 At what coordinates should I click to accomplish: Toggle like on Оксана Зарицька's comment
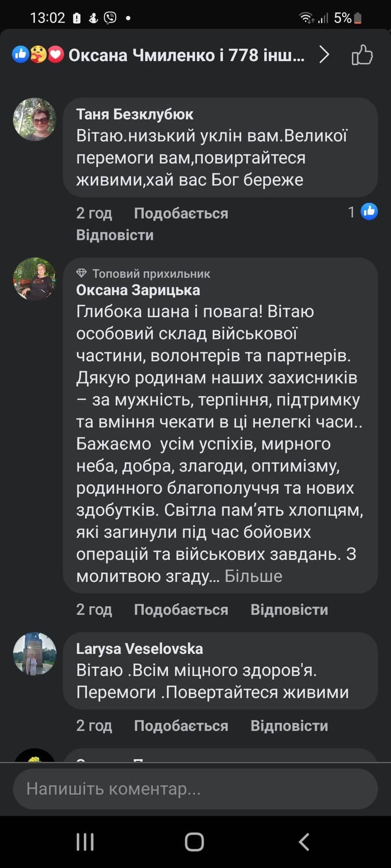[x=182, y=609]
